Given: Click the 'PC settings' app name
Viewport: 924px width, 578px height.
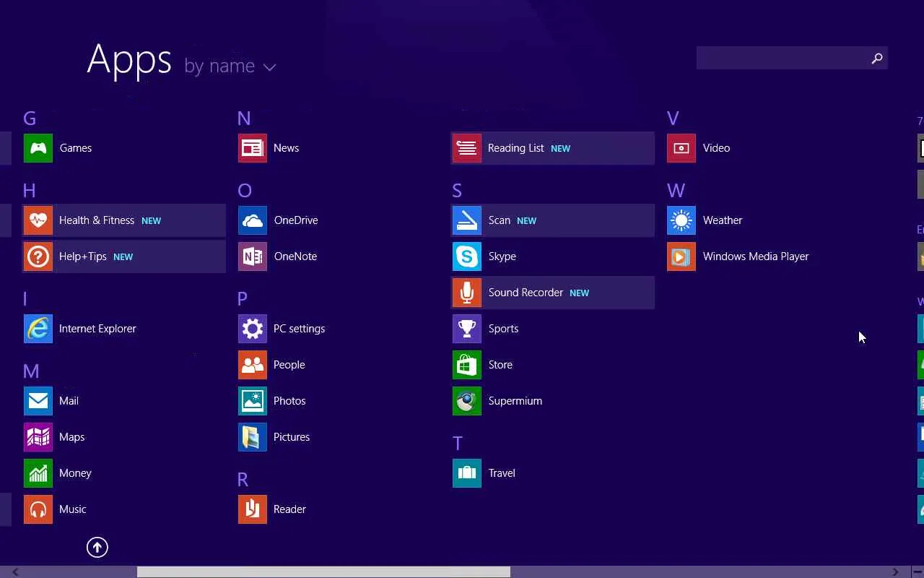Looking at the screenshot, I should pos(299,329).
